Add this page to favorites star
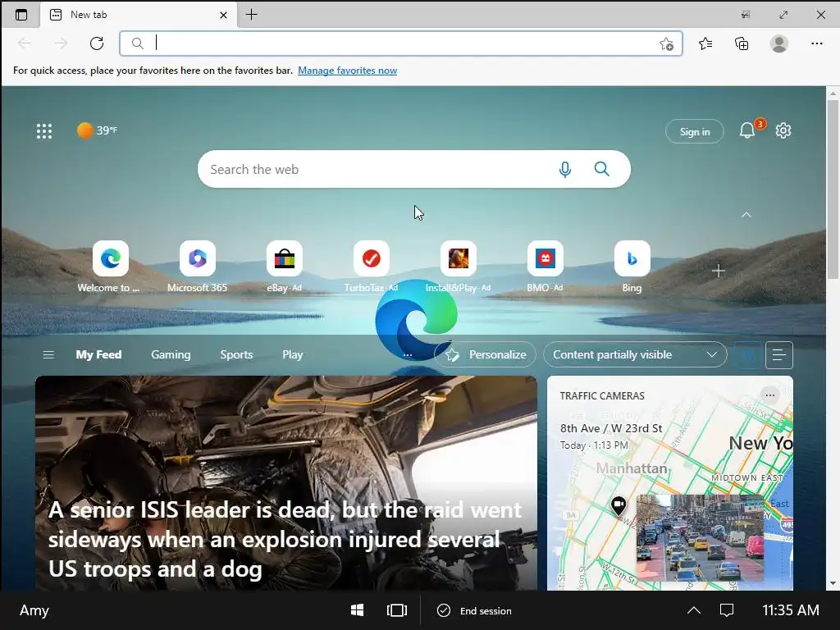This screenshot has height=630, width=840. [x=666, y=43]
